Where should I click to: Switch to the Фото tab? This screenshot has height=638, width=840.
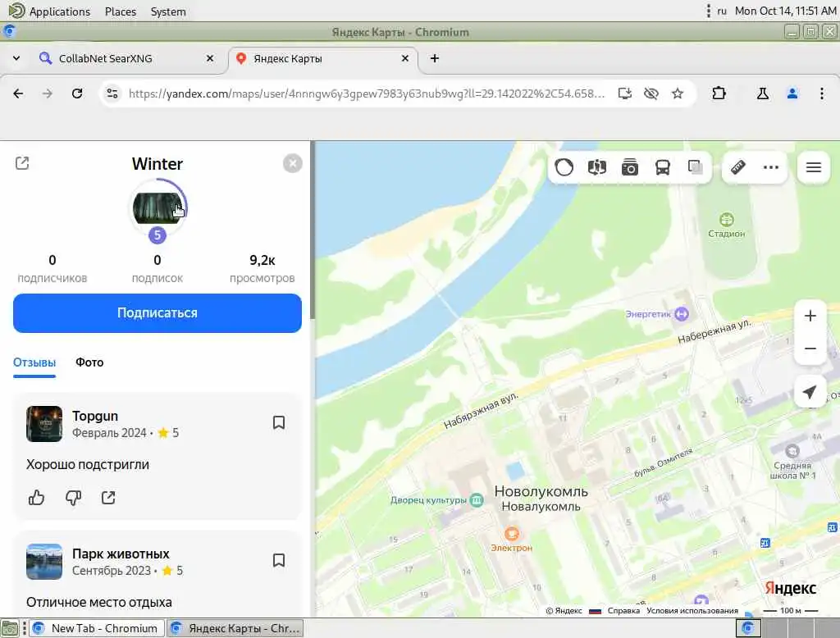tap(89, 362)
